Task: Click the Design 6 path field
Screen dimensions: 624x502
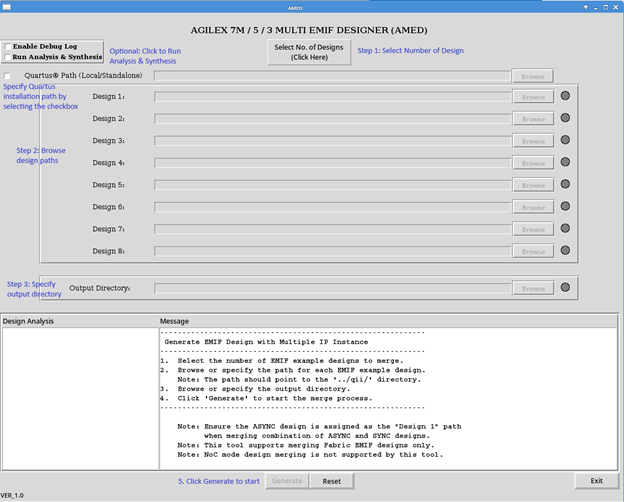Action: (332, 207)
